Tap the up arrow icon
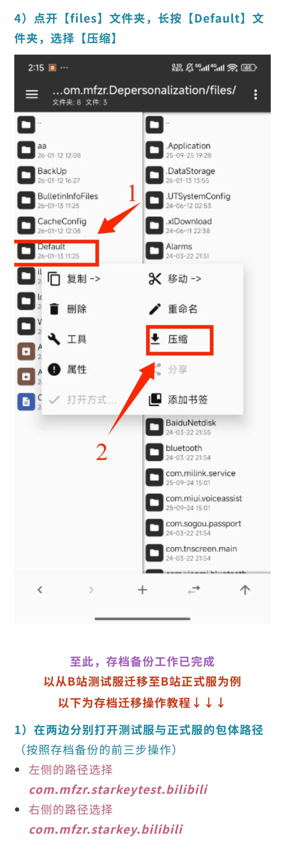Image resolution: width=285 pixels, height=868 pixels. pos(245,590)
